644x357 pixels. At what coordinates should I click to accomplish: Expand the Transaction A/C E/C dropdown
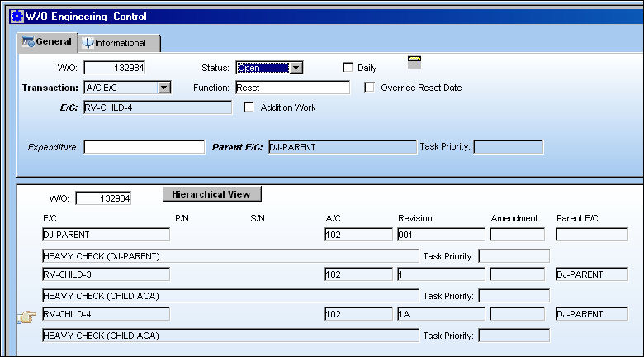click(163, 88)
